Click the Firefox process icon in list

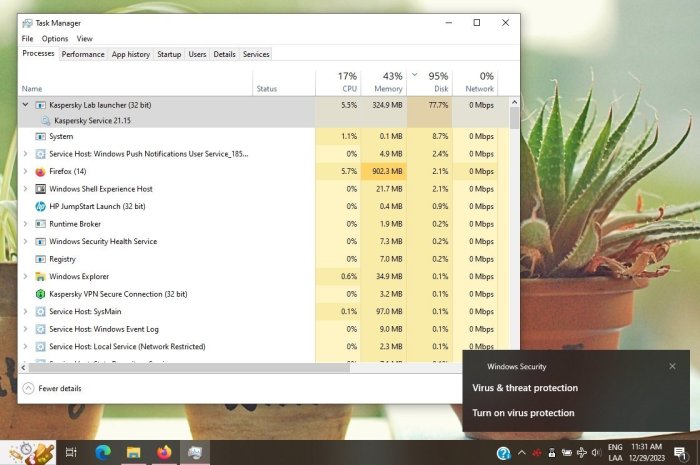[x=40, y=171]
